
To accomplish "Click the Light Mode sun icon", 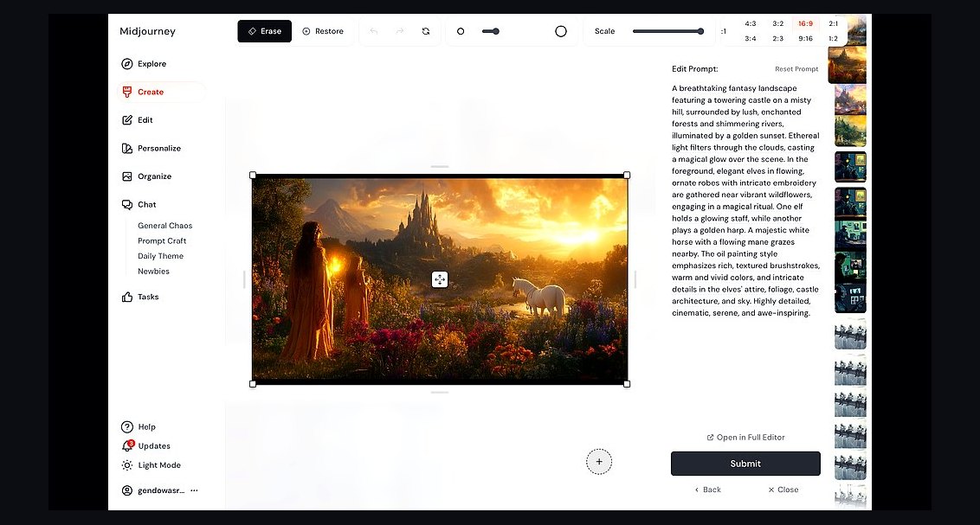I will point(127,465).
